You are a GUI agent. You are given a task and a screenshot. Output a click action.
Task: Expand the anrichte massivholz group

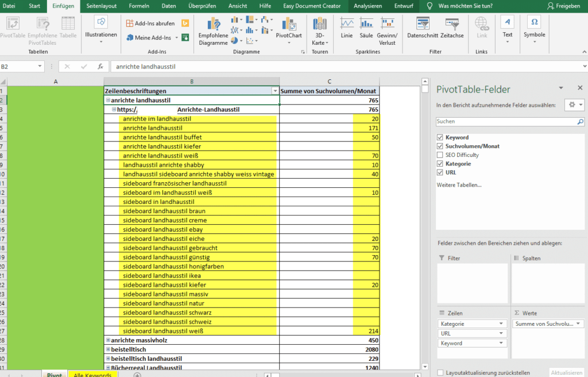108,340
